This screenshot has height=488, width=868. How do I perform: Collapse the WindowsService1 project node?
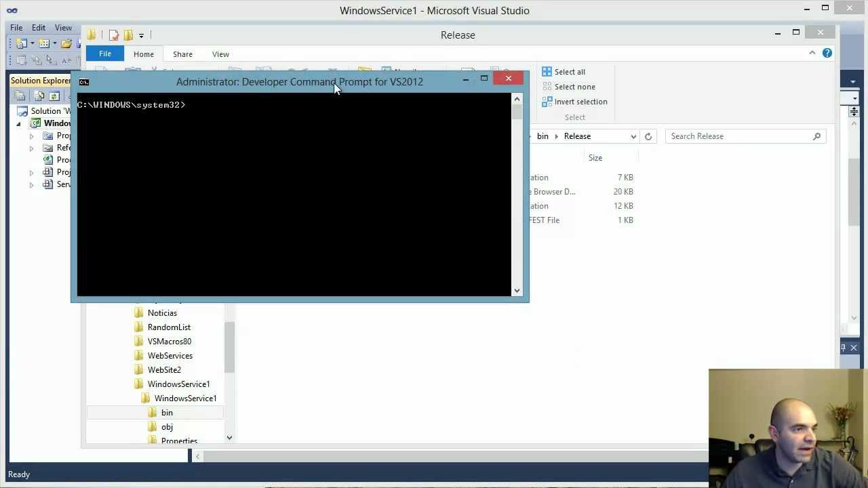click(x=19, y=123)
